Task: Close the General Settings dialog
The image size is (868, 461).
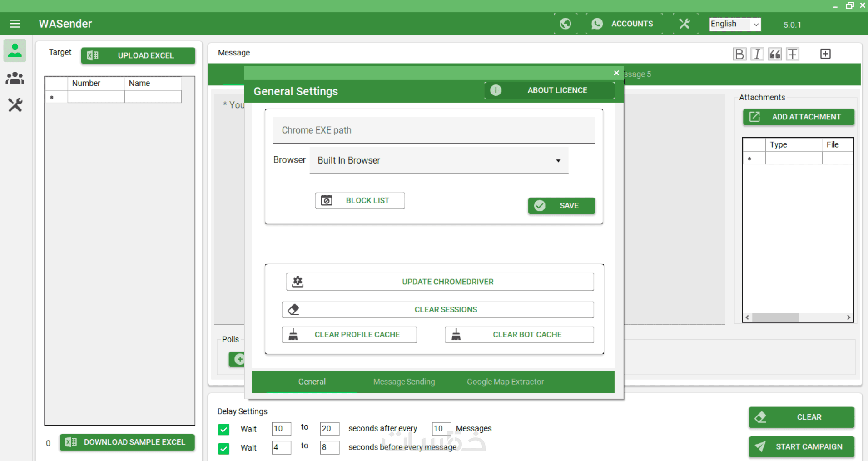Action: click(x=616, y=73)
